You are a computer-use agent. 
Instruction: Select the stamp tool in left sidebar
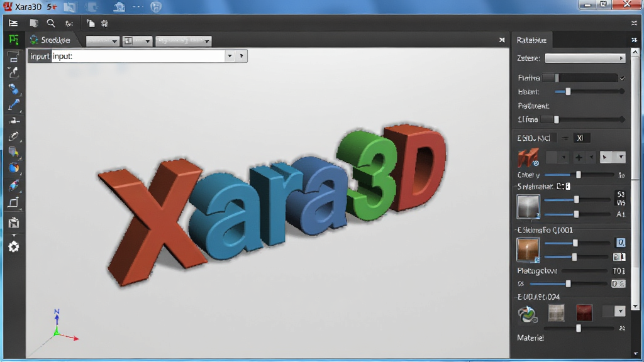[14, 121]
